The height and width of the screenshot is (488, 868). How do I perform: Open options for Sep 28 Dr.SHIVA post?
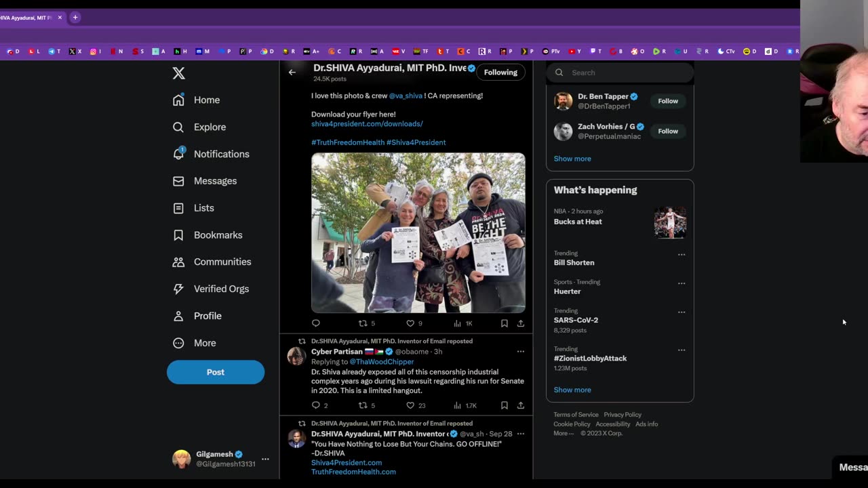520,434
